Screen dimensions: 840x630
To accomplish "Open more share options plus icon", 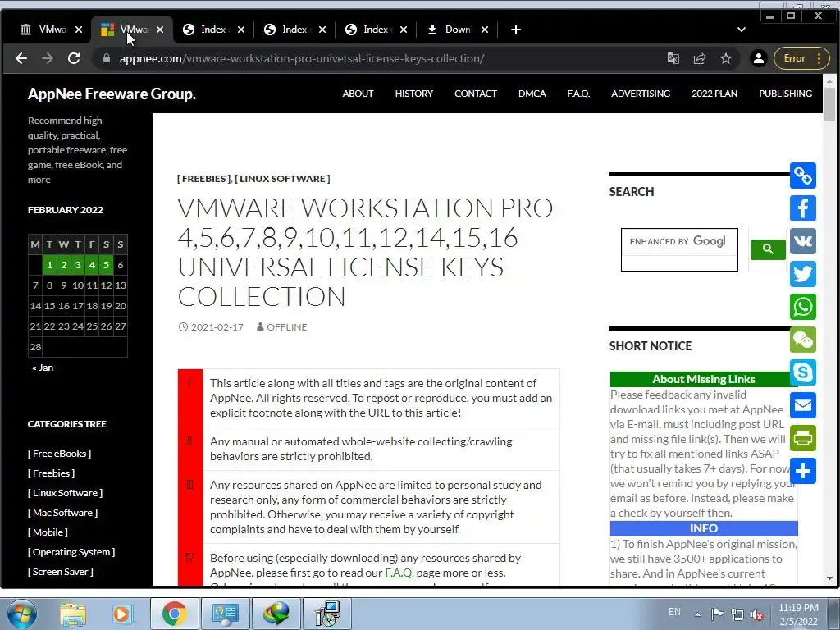I will click(x=803, y=471).
